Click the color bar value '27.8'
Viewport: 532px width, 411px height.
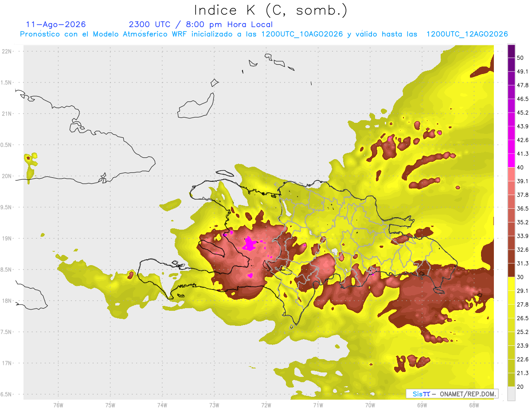point(523,305)
